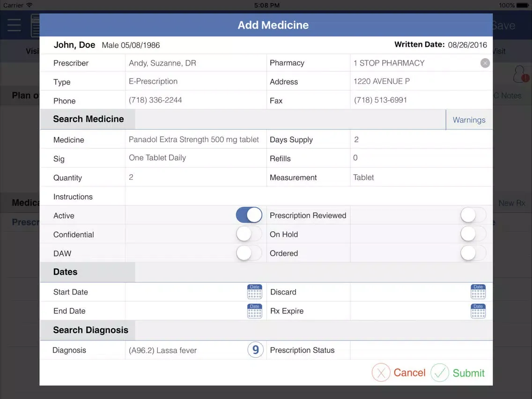Open the Warnings tab
Viewport: 532px width, 399px height.
(x=469, y=120)
